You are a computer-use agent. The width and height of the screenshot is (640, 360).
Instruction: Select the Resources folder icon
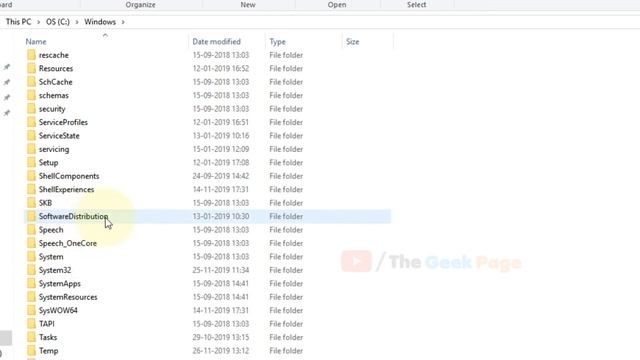[31, 69]
